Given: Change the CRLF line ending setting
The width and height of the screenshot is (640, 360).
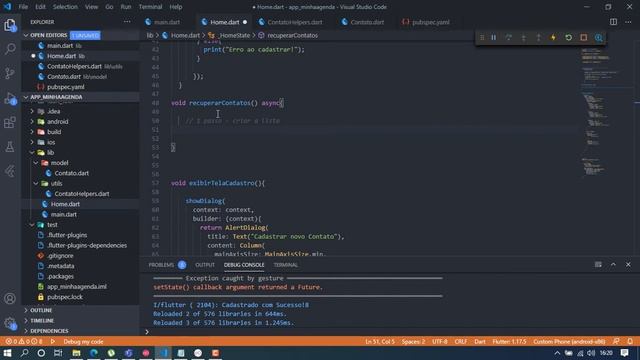Looking at the screenshot, I should [x=460, y=341].
